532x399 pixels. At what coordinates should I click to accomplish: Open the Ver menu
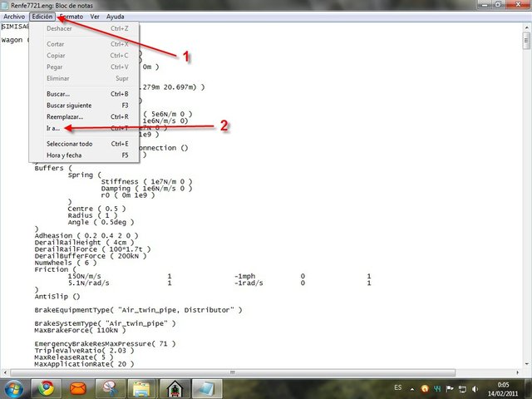point(96,17)
